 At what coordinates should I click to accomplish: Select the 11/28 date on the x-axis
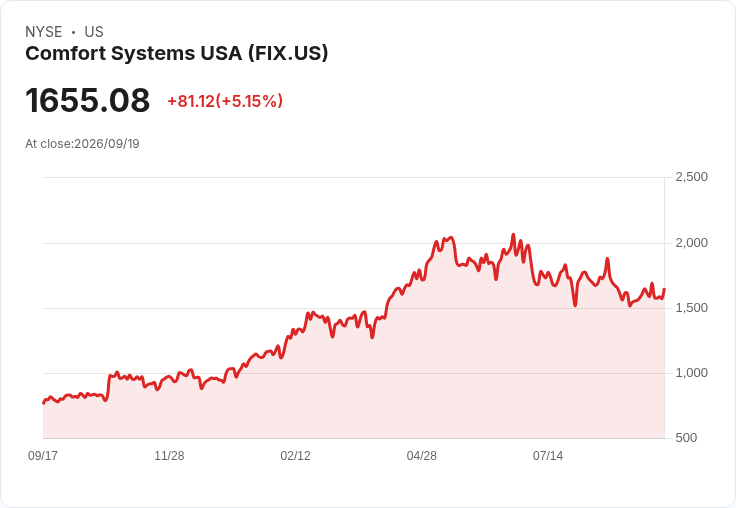click(x=169, y=456)
